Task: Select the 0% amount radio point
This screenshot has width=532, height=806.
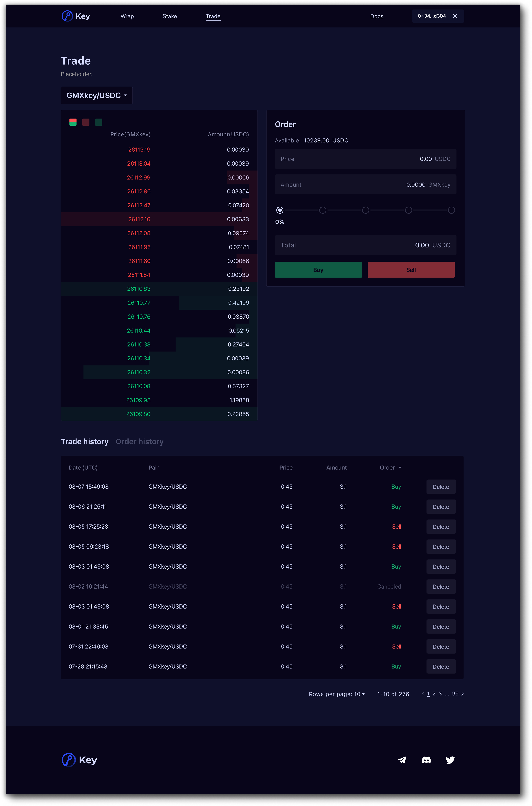Action: tap(280, 210)
